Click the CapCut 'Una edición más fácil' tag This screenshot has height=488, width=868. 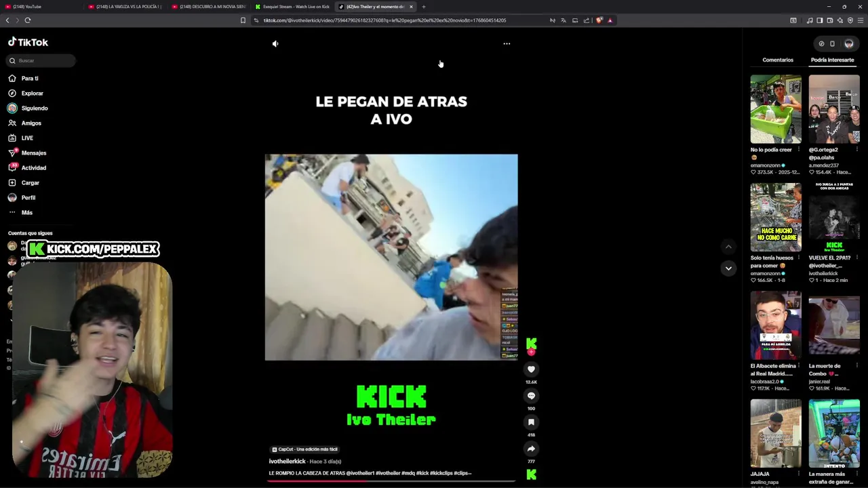[x=304, y=449]
